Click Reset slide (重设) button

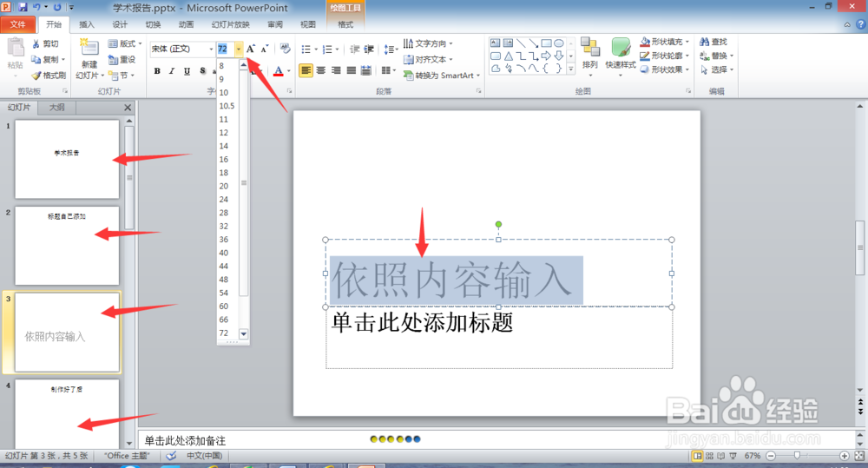(x=122, y=60)
